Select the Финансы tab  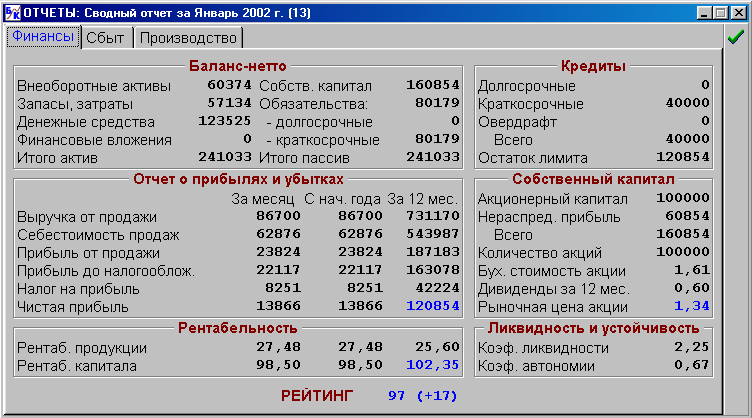click(42, 37)
